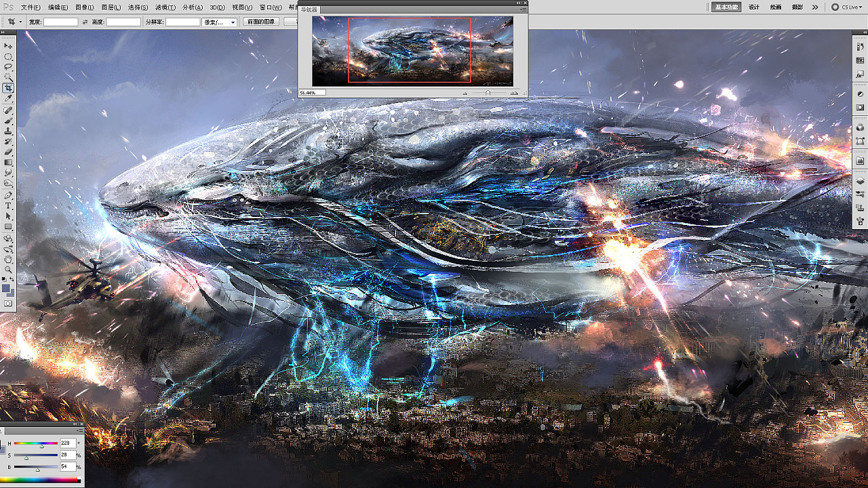Select the Move tool
Viewport: 868px width, 488px height.
coord(8,45)
